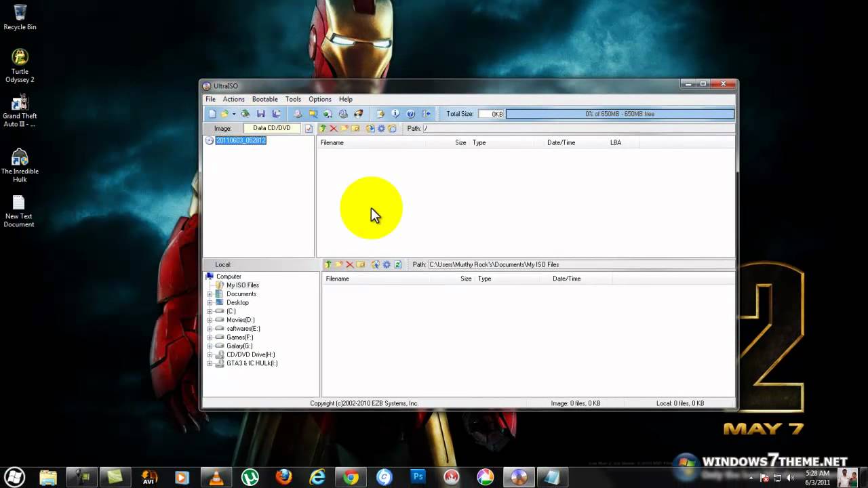Image resolution: width=868 pixels, height=488 pixels.
Task: Click the Save As toolbar icon
Action: click(x=276, y=114)
